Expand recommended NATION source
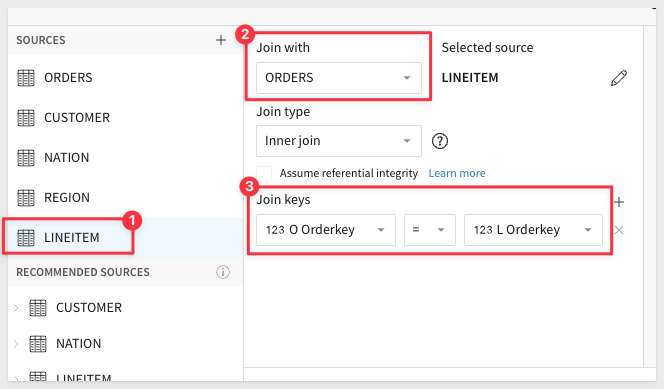Image resolution: width=664 pixels, height=389 pixels. point(16,344)
